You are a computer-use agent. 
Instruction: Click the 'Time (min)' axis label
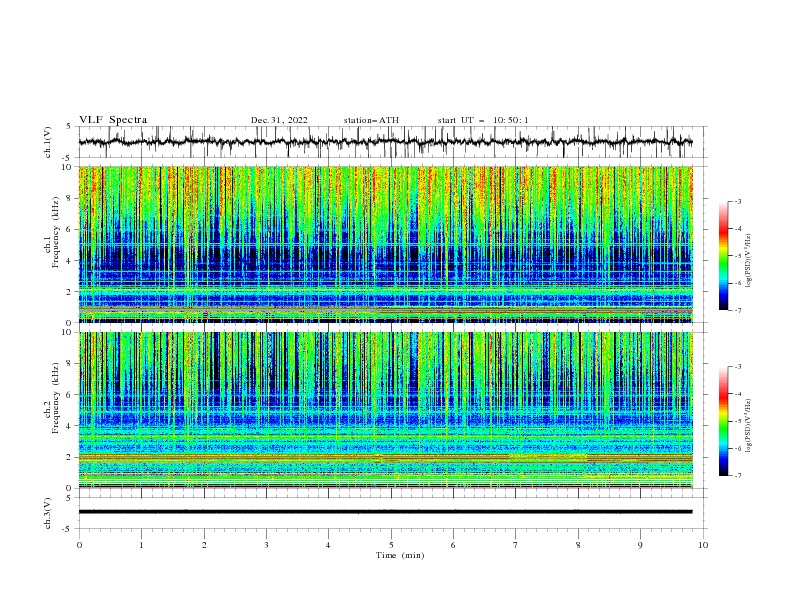(400, 555)
